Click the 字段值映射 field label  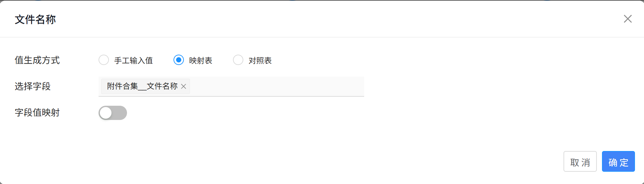click(x=37, y=113)
